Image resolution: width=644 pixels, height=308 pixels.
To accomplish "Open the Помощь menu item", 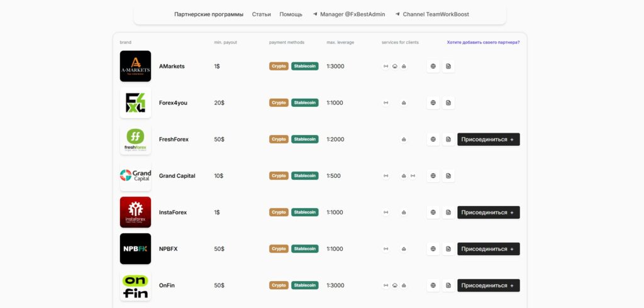I will click(x=291, y=14).
